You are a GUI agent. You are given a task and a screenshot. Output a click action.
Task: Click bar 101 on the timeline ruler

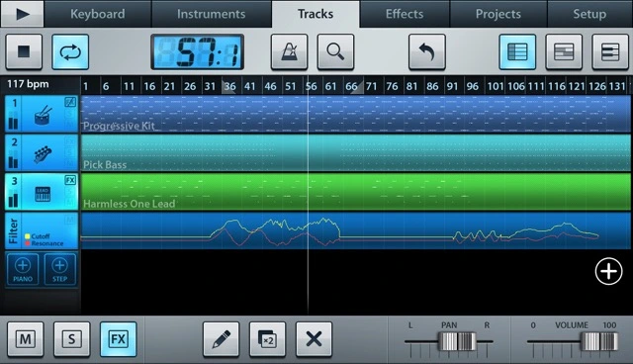495,86
